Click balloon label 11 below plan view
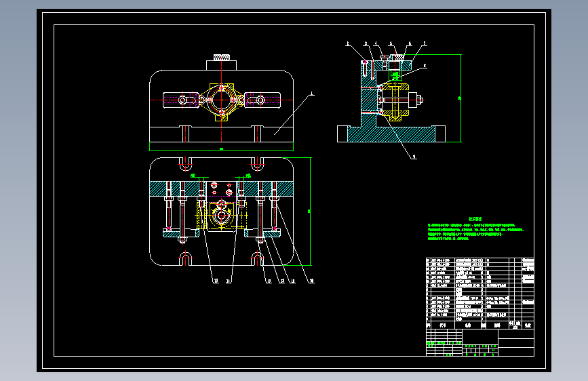The height and width of the screenshot is (381, 588). 293,281
